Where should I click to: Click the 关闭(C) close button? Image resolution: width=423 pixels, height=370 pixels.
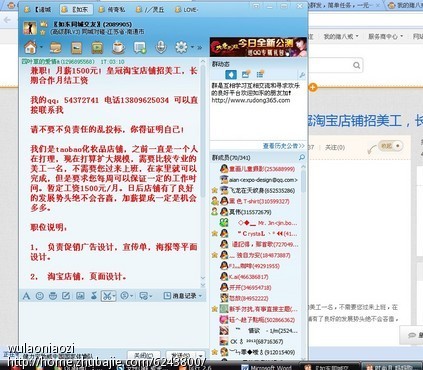coord(144,355)
